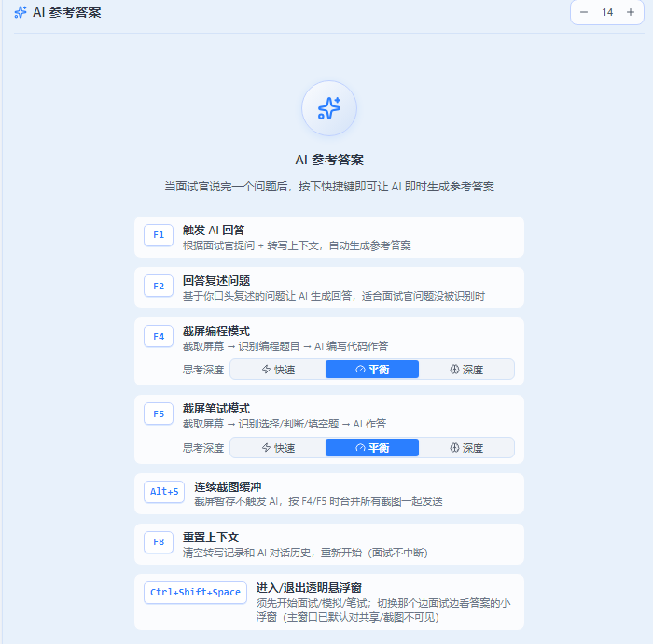
Task: Click the 重置上下文 title
Action: 211,538
